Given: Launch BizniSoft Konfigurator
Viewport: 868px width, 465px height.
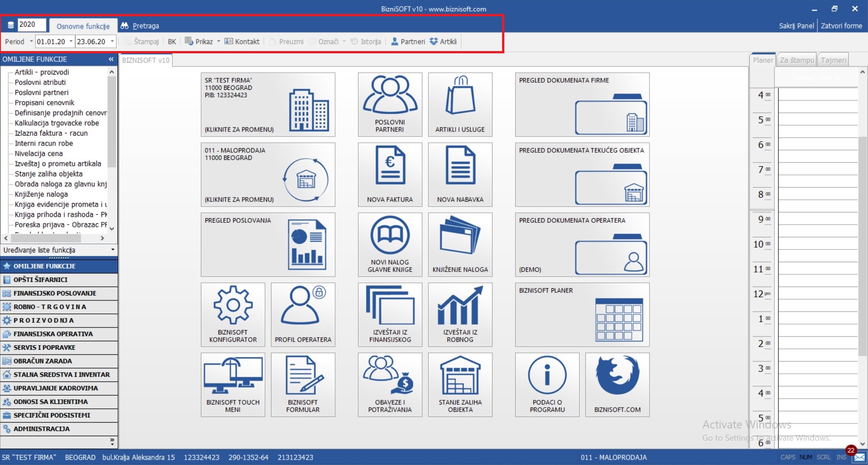Looking at the screenshot, I should tap(233, 315).
